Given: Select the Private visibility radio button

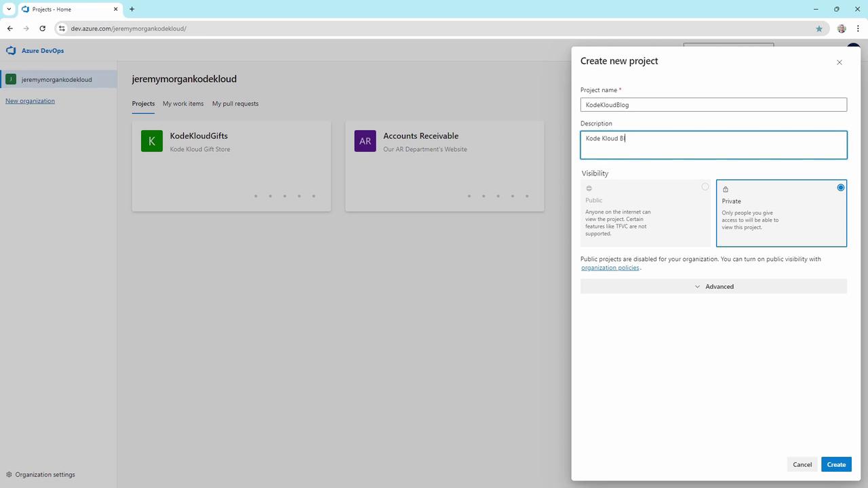Looking at the screenshot, I should click(841, 187).
